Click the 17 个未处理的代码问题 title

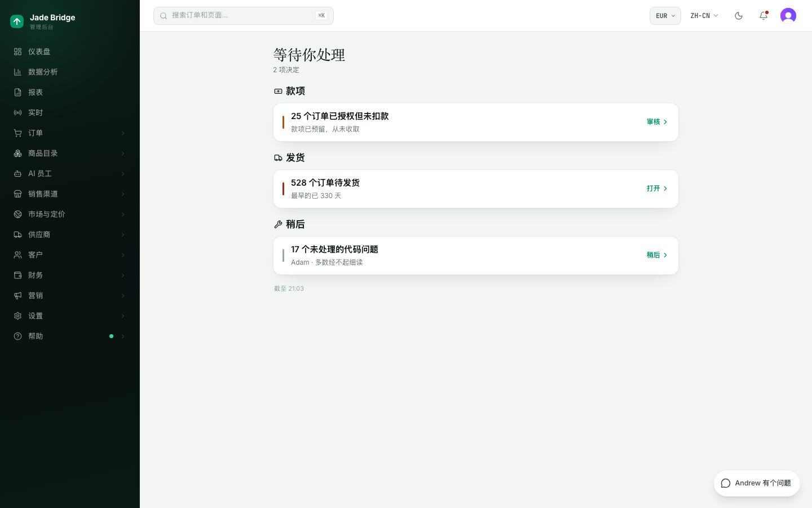(334, 249)
